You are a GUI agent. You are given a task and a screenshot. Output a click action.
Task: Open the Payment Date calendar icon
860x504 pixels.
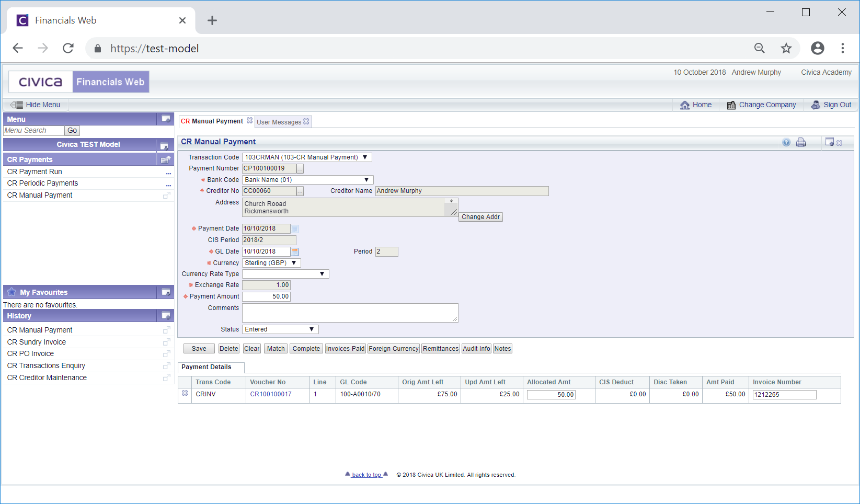click(x=295, y=229)
